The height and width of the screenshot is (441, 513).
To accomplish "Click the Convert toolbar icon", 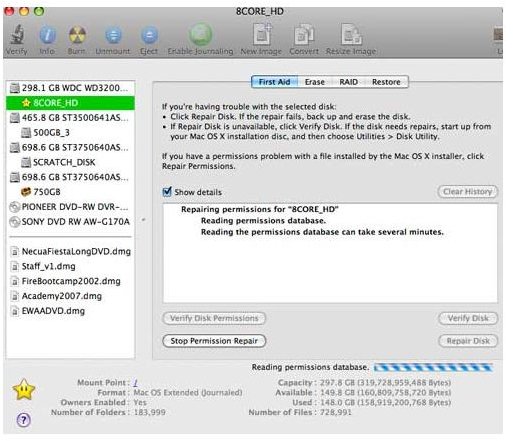I will (304, 34).
